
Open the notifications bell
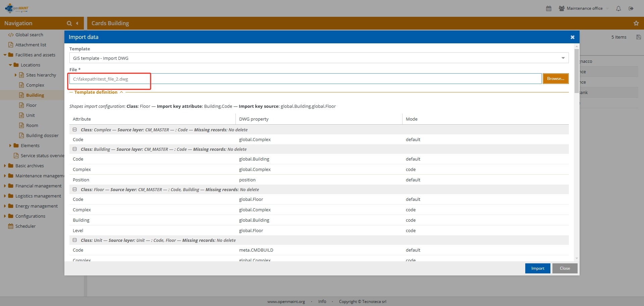619,8
